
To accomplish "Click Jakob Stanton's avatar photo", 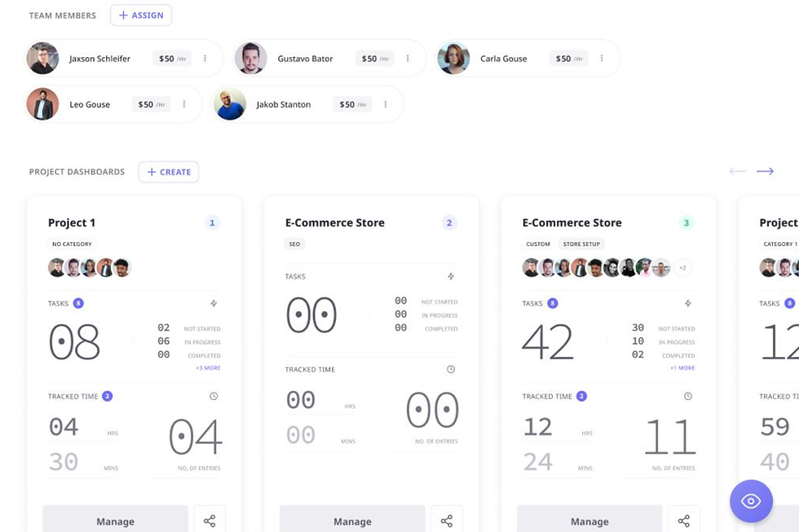I will [230, 104].
